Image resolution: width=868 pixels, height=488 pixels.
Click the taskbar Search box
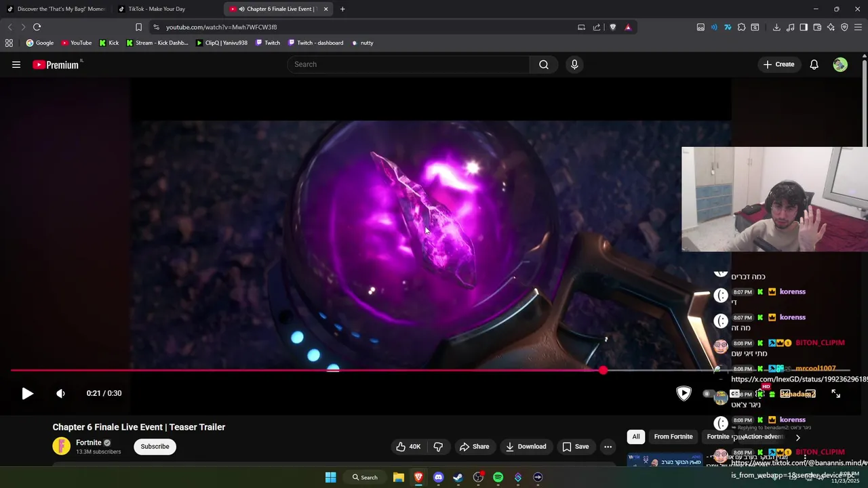click(366, 477)
